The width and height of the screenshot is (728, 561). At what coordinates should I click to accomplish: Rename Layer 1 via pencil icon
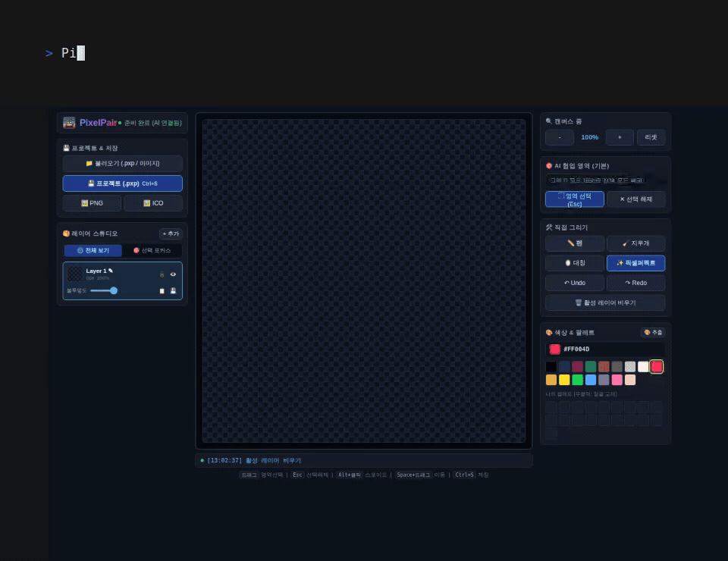111,271
